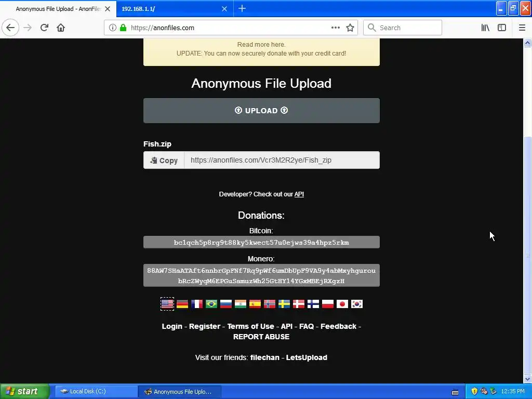Image resolution: width=532 pixels, height=399 pixels.
Task: Open the Feedback link
Action: click(x=339, y=326)
